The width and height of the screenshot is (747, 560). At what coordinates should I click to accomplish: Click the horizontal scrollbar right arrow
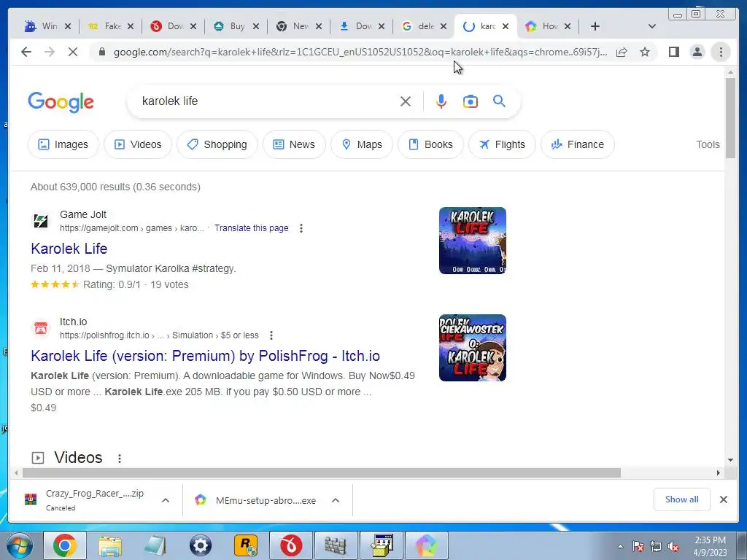[x=719, y=472]
